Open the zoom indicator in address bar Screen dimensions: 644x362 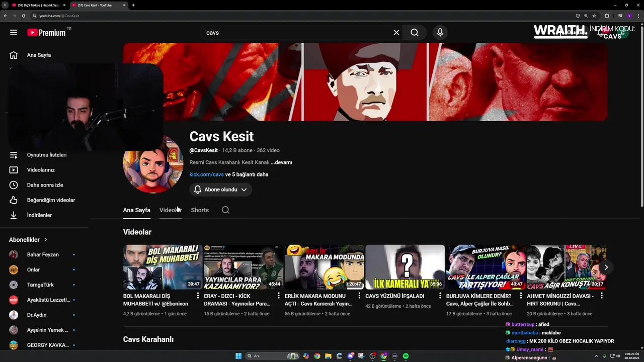coord(586,16)
